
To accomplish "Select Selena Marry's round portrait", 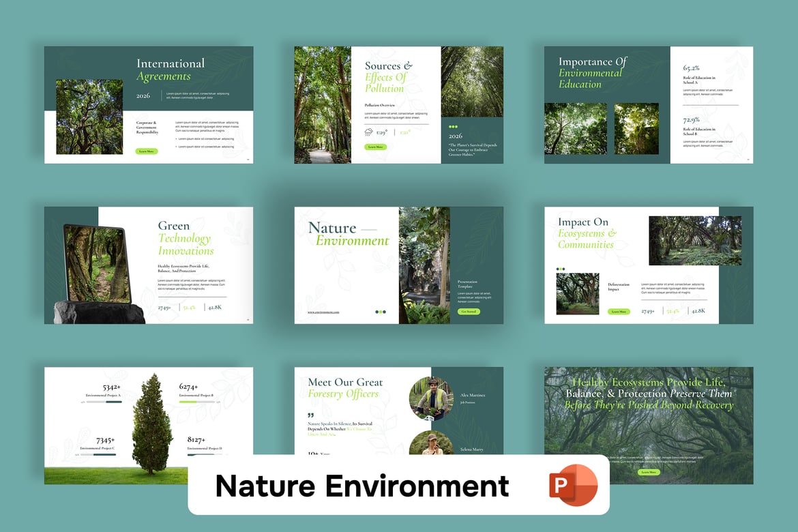I will (x=431, y=443).
